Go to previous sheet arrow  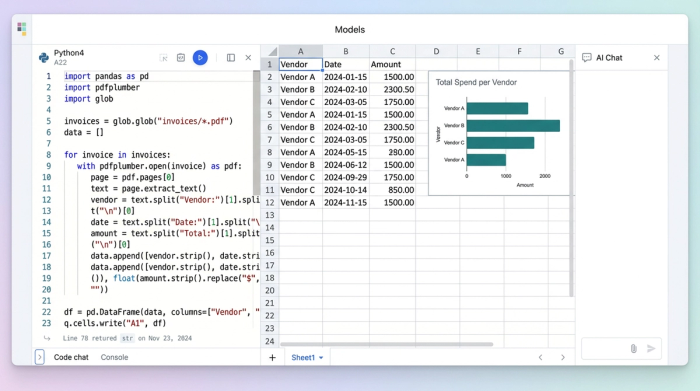(x=541, y=358)
